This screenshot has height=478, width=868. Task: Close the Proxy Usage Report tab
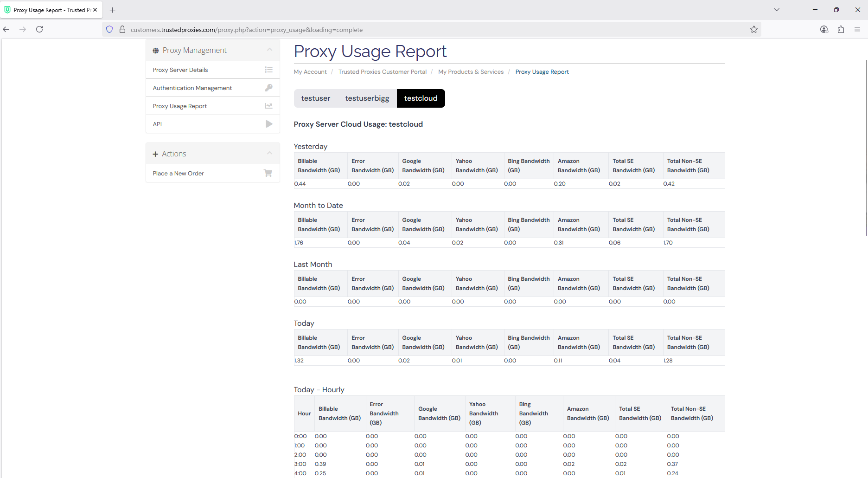[x=95, y=10]
